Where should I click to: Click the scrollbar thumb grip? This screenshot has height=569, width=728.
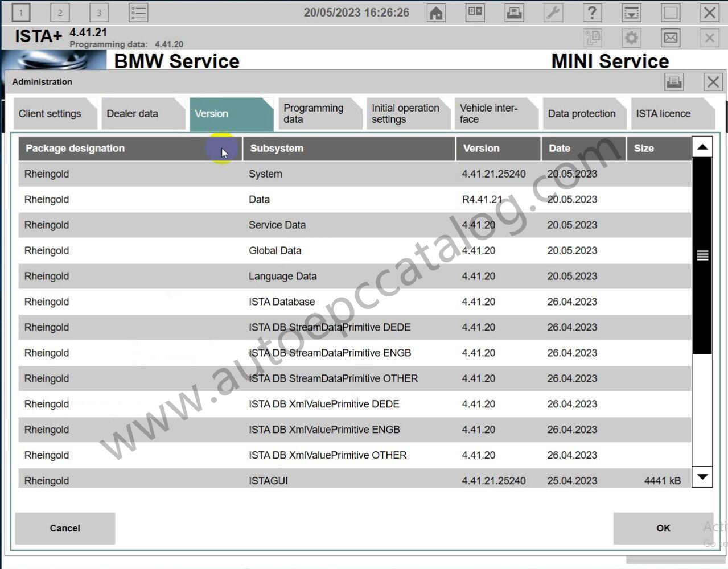pos(702,255)
